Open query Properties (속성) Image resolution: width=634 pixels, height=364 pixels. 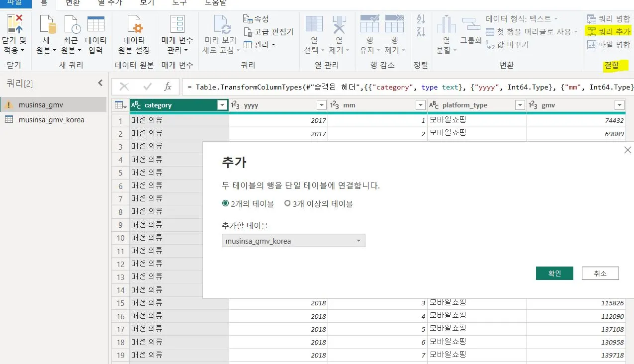pyautogui.click(x=256, y=19)
